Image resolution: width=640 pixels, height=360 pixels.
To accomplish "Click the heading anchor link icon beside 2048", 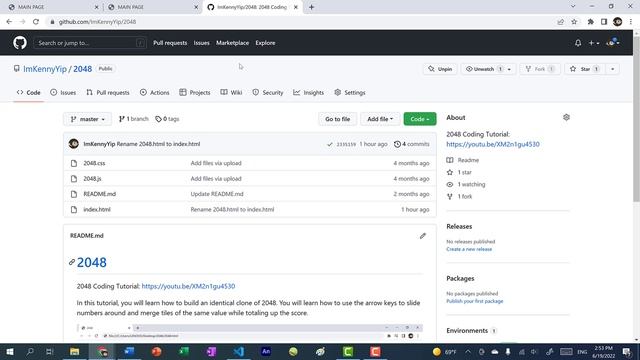I will 72,262.
